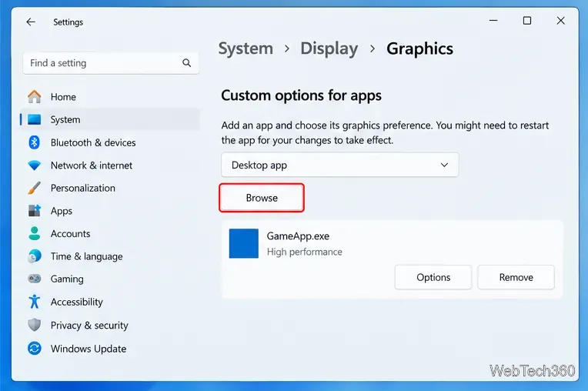The image size is (588, 391).
Task: Remove GameApp.exe from the list
Action: 516,277
